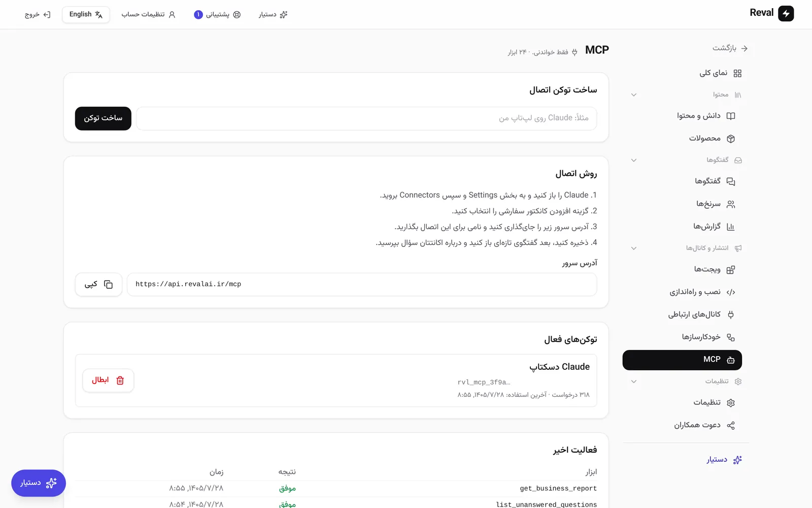Collapse the تنظیمات section group chevron

tap(634, 382)
